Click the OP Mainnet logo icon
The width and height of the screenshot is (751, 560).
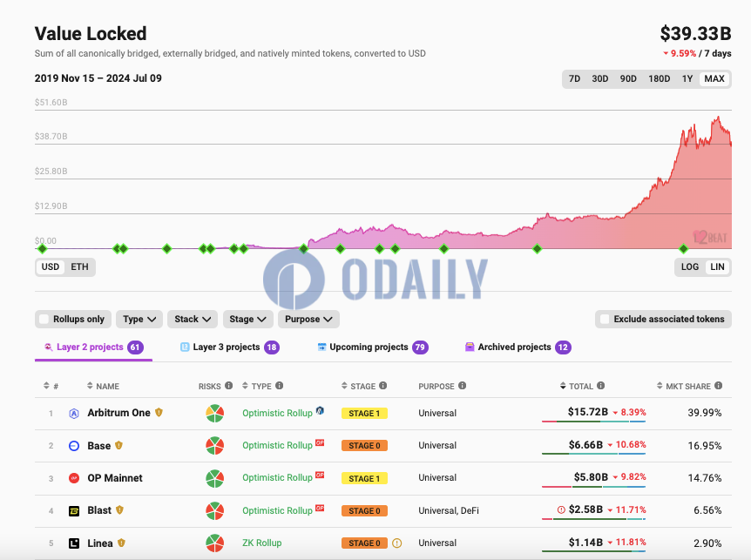click(x=74, y=478)
